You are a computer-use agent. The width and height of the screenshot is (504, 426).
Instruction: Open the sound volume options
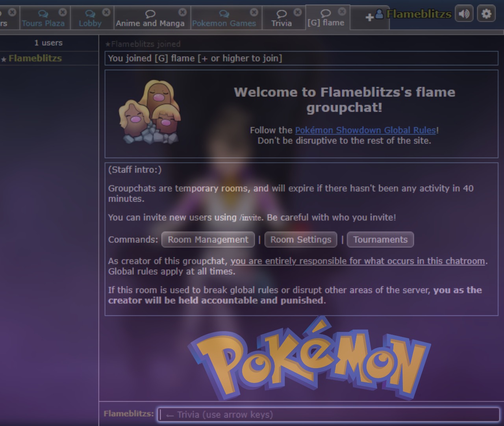click(464, 14)
